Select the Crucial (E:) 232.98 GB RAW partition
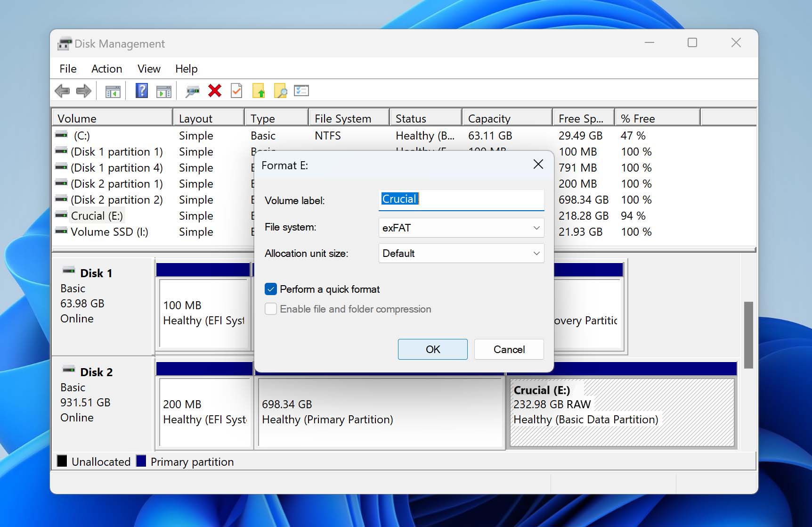Image resolution: width=812 pixels, height=527 pixels. [622, 412]
